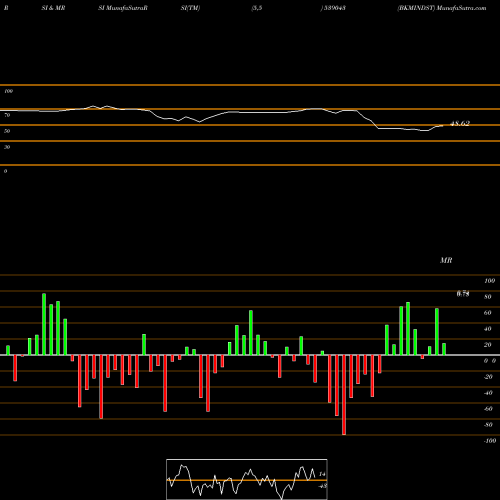Click the -20 label on the MR axis
This screenshot has width=500, height=500.
tap(488, 377)
